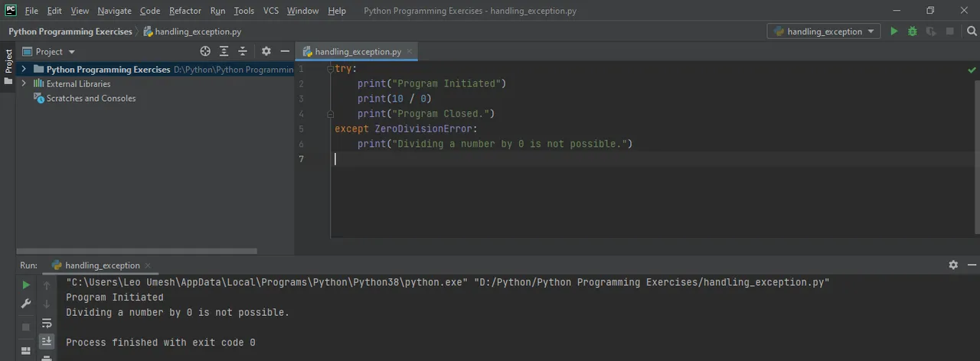Toggle soft-wrap in Run console
The height and width of the screenshot is (361, 980).
[47, 324]
